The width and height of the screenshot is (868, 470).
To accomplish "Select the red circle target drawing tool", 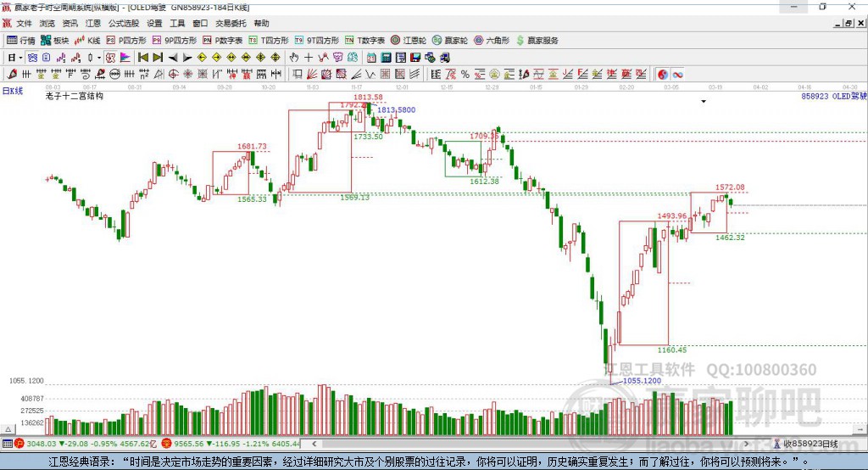I will pyautogui.click(x=173, y=74).
